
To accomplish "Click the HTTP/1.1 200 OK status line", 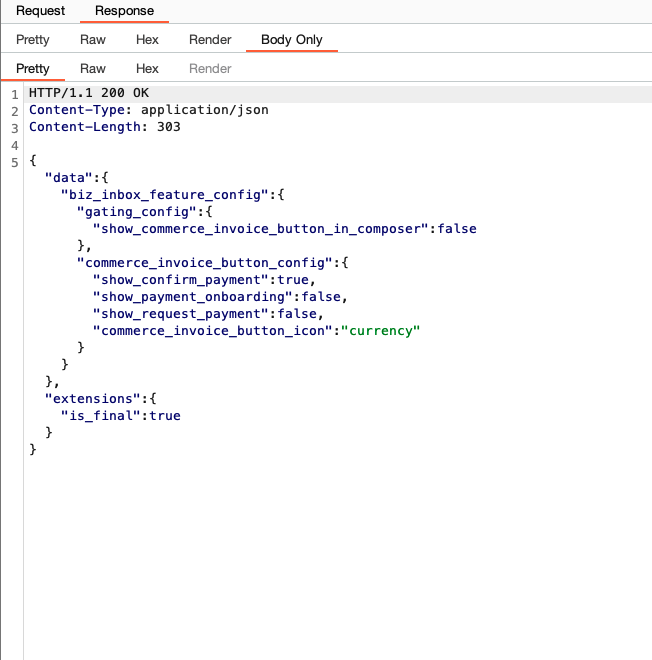I will coord(89,93).
